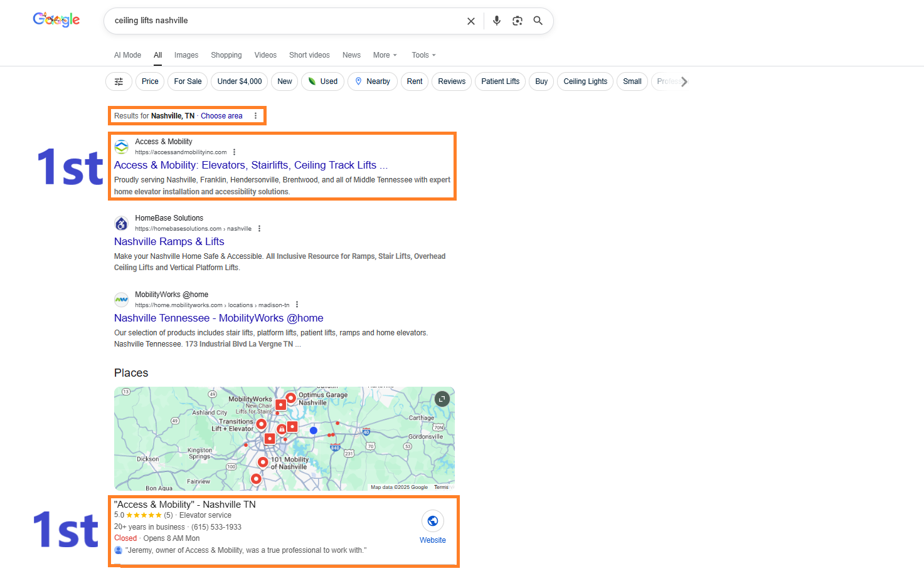The height and width of the screenshot is (571, 924).
Task: Click the MobilityWorks map pin
Action: pos(281,405)
